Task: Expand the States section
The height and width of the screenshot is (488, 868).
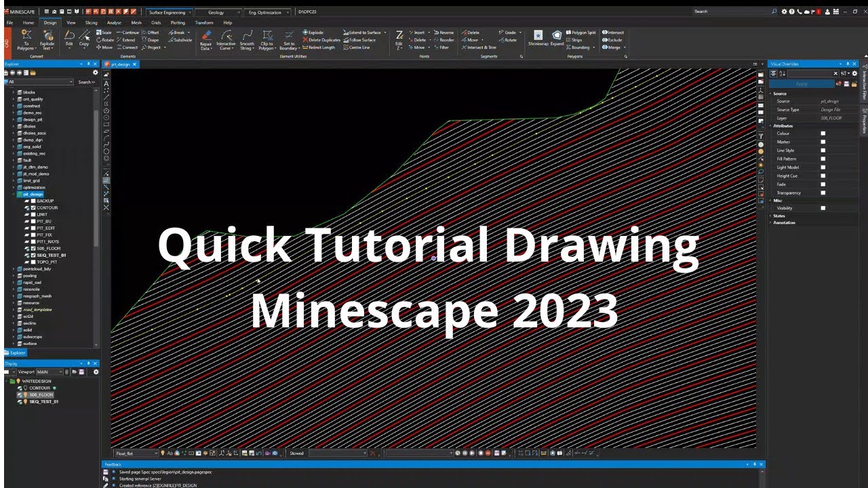Action: pos(771,216)
